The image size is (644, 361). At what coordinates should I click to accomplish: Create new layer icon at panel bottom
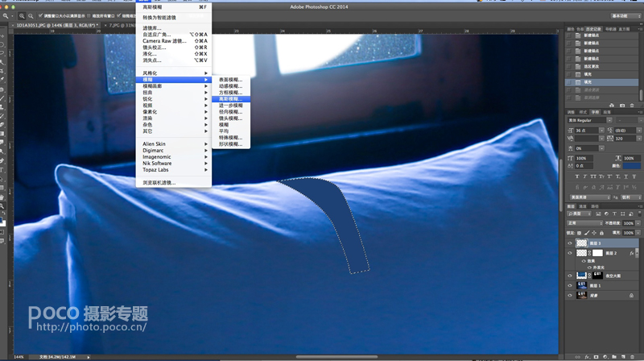tap(623, 357)
